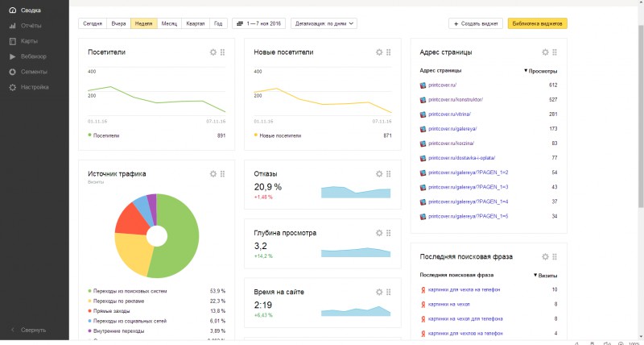Open the galereya/?PAGEN_1=2 link
The height and width of the screenshot is (345, 644).
click(468, 172)
